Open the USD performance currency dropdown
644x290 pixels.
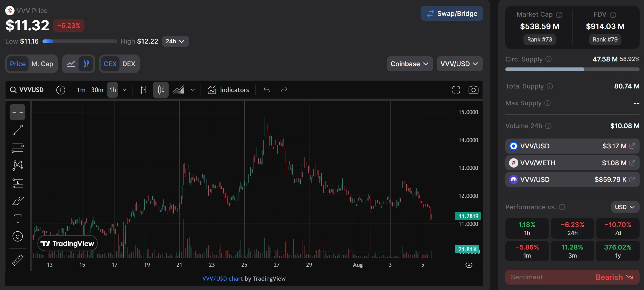(x=625, y=207)
